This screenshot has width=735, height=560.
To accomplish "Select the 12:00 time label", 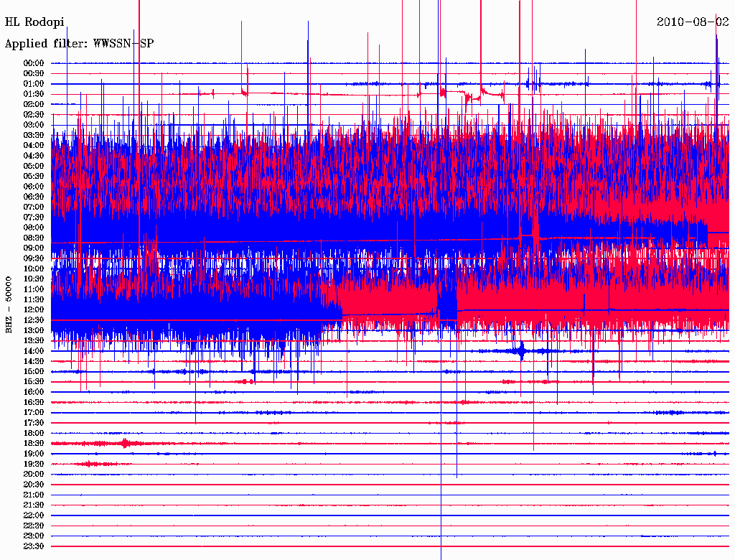I will pos(34,310).
